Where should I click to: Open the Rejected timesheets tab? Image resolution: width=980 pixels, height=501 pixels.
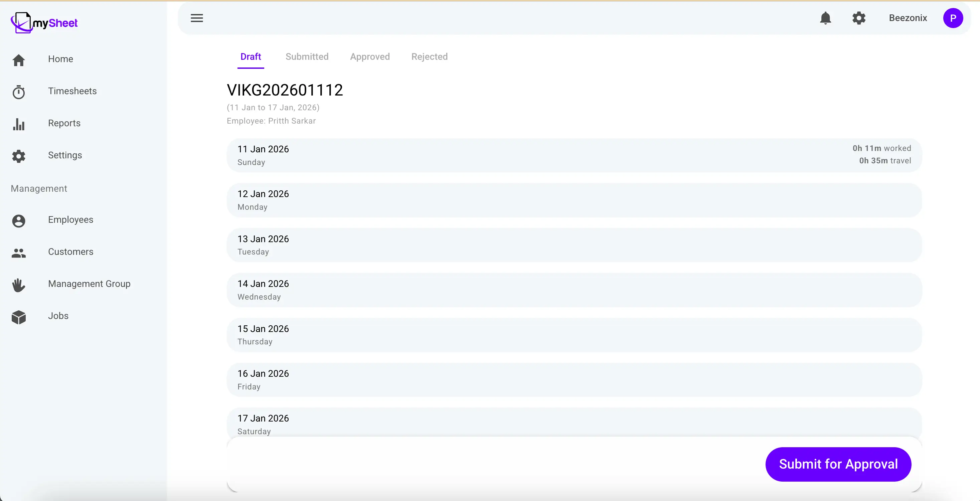429,56
